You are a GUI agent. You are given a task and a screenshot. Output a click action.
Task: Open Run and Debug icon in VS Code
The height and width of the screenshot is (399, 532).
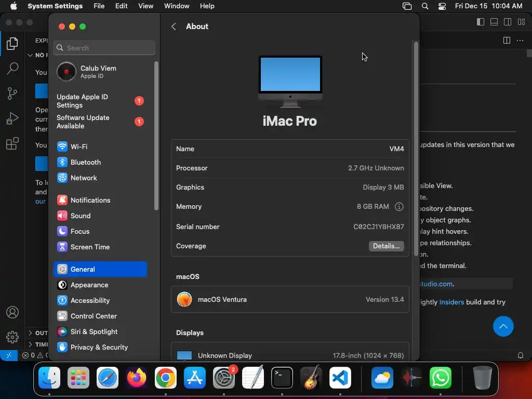click(x=12, y=118)
